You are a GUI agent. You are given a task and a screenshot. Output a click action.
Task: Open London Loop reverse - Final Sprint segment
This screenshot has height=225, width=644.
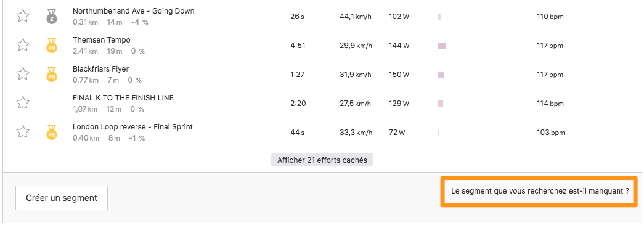pos(132,127)
